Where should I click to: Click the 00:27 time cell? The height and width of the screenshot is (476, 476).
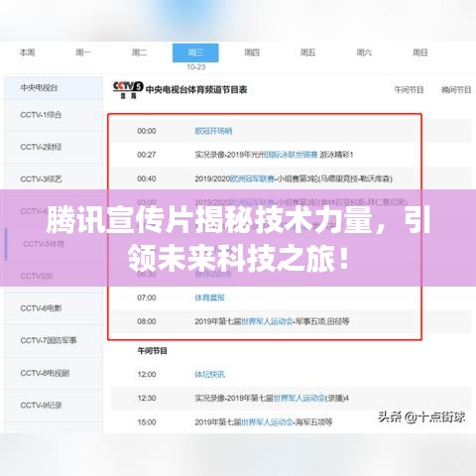click(147, 155)
